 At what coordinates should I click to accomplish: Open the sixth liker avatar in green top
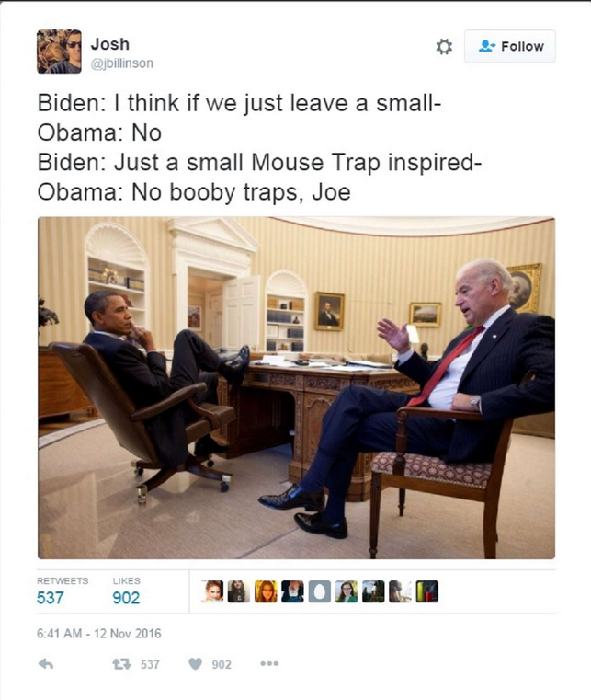tap(347, 591)
